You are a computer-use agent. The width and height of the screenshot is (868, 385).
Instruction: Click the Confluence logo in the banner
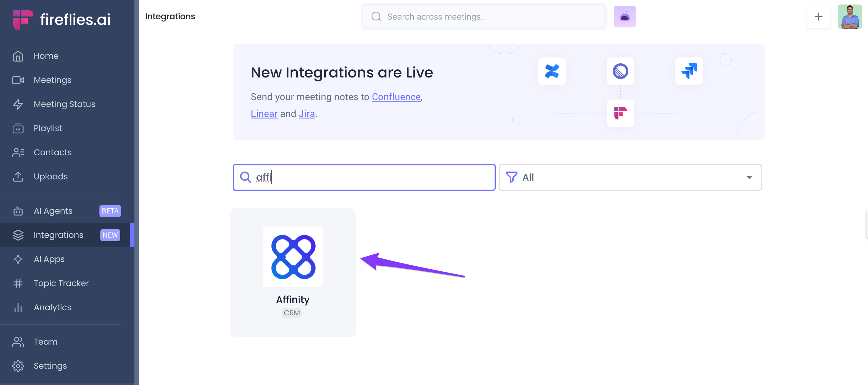click(552, 71)
